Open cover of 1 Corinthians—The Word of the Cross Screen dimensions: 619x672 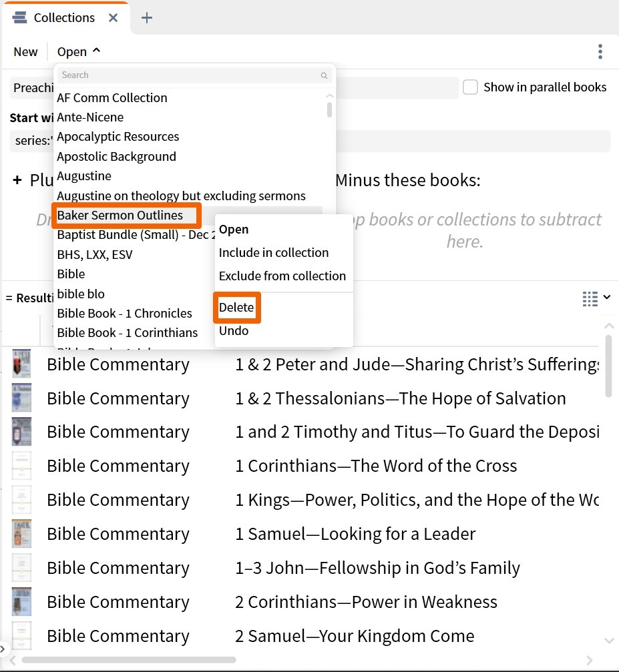pos(21,465)
